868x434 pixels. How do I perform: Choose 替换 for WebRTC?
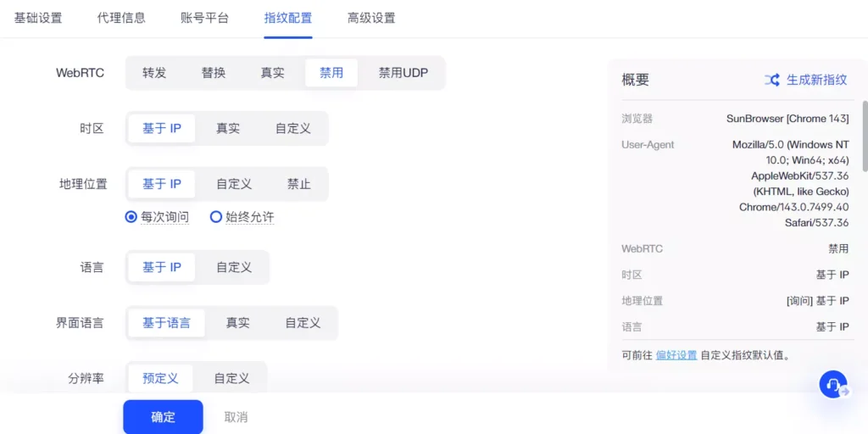click(214, 73)
